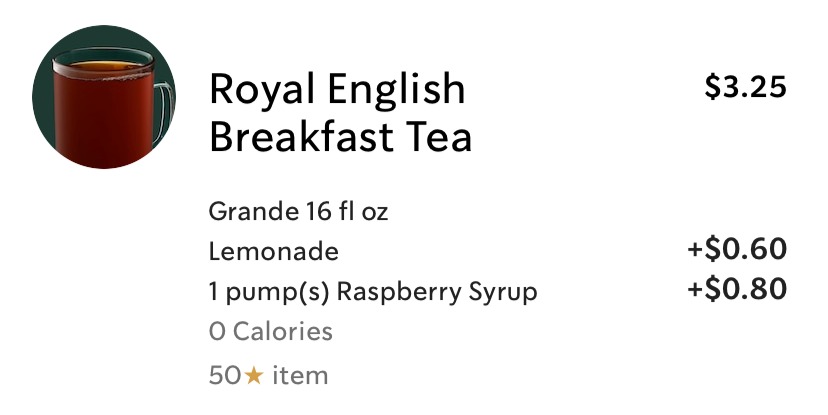Click the word item after the star

coord(301,376)
